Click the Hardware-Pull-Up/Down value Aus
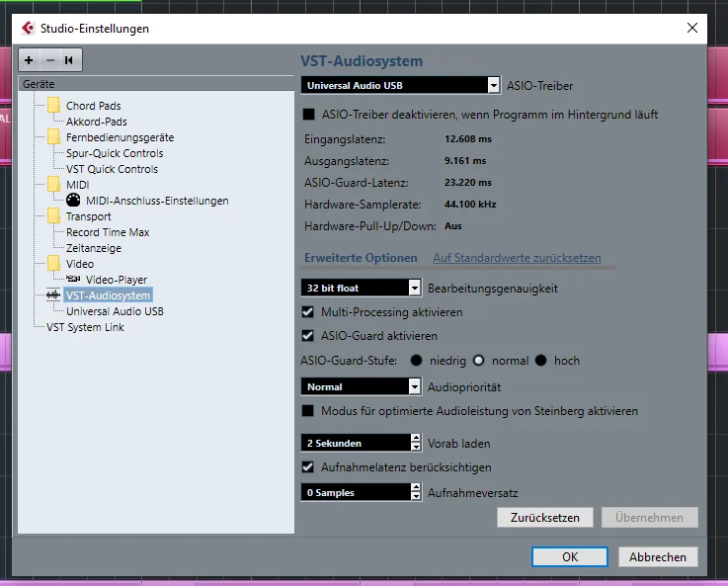728x586 pixels. coord(452,225)
